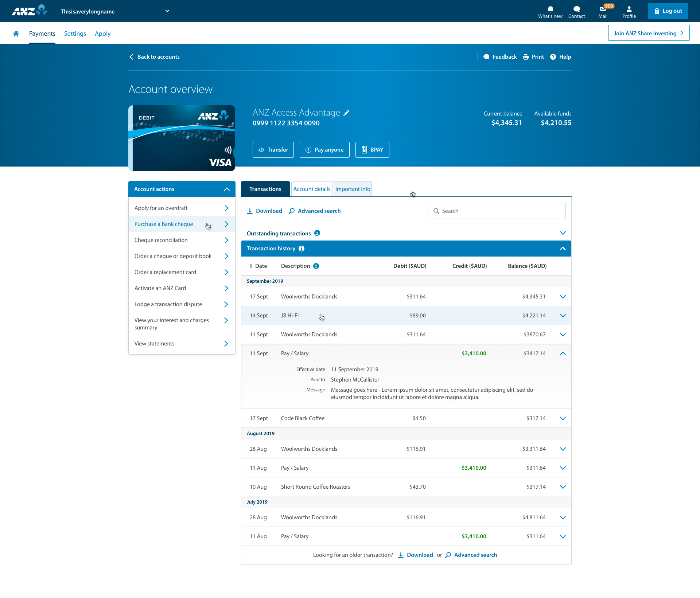
Task: Open Advanced search at the bottom
Action: 475,555
